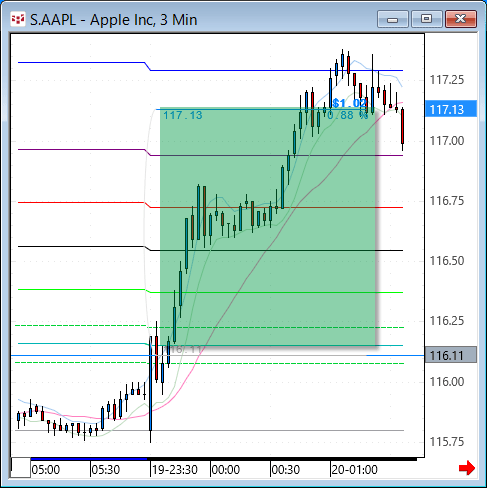Screen dimensions: 487x488
Task: Click the $1.02 profit label
Action: point(350,103)
